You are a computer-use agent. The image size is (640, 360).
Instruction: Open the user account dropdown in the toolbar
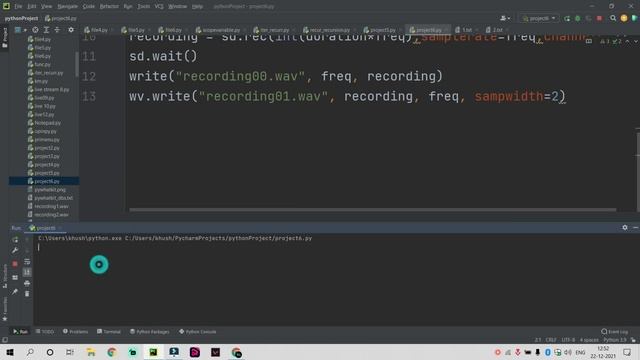(x=505, y=18)
